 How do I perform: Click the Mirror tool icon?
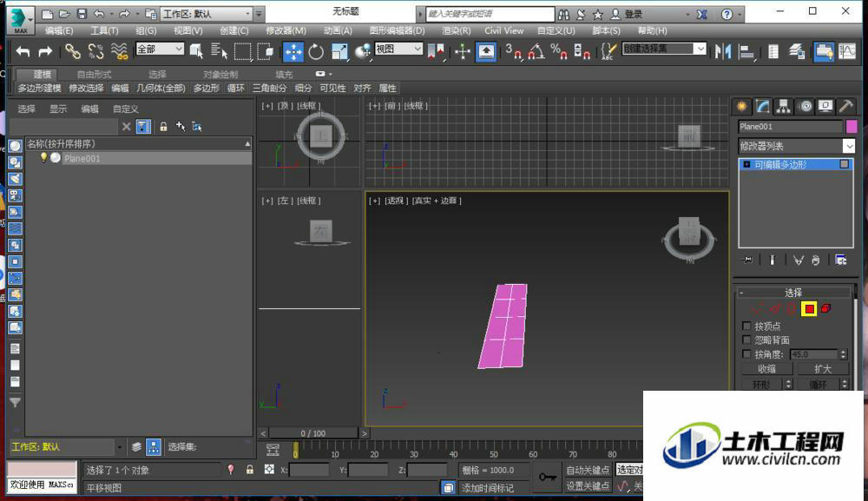pyautogui.click(x=723, y=51)
